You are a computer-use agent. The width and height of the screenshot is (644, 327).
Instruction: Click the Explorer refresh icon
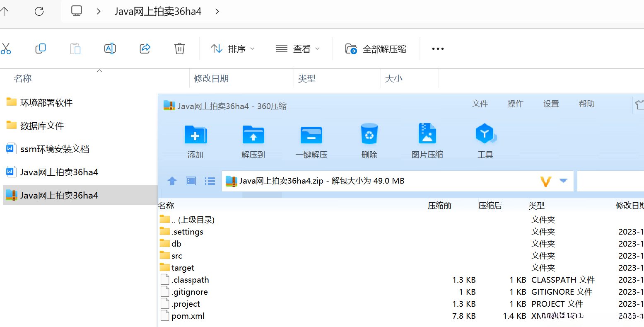(x=39, y=11)
